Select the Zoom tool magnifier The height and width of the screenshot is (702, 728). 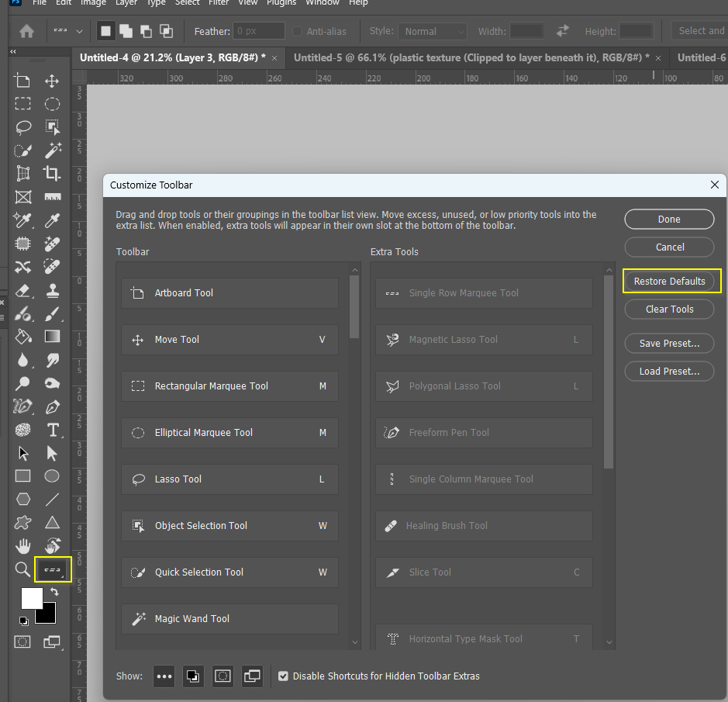[22, 569]
